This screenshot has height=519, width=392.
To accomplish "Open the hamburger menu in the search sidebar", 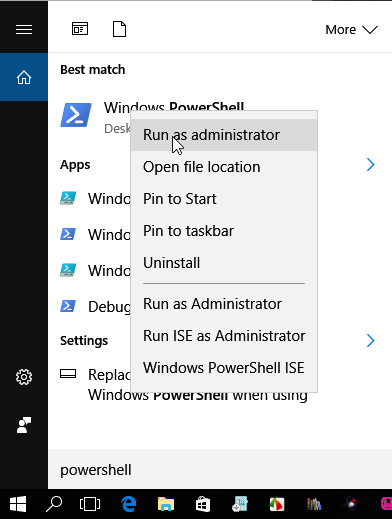I will point(24,30).
